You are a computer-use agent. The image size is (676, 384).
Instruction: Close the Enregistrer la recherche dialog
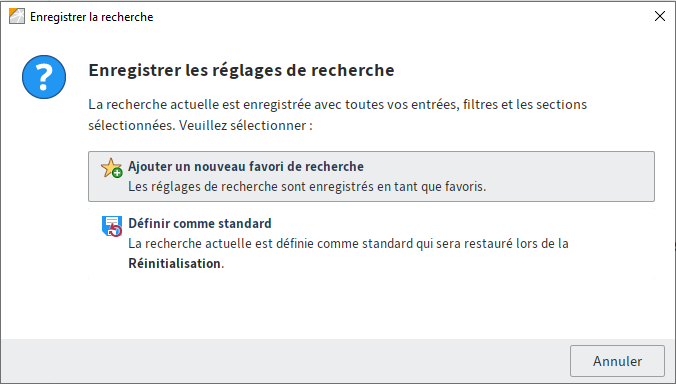click(x=660, y=16)
